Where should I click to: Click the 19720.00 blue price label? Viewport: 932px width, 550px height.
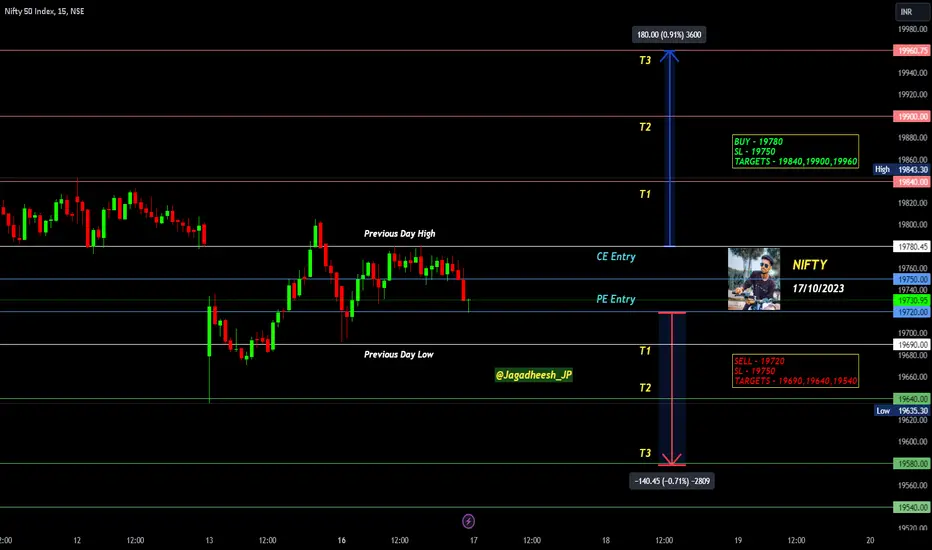912,312
